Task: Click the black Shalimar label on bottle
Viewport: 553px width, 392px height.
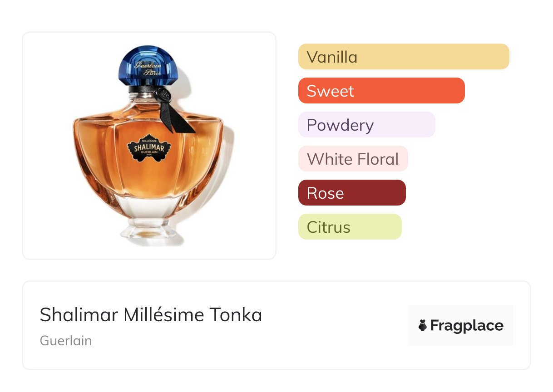Action: (149, 148)
